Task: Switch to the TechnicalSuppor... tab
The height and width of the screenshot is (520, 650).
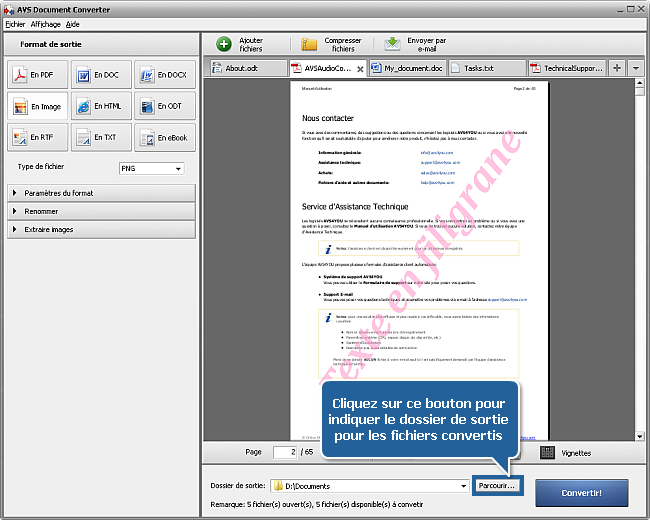Action: tap(567, 68)
